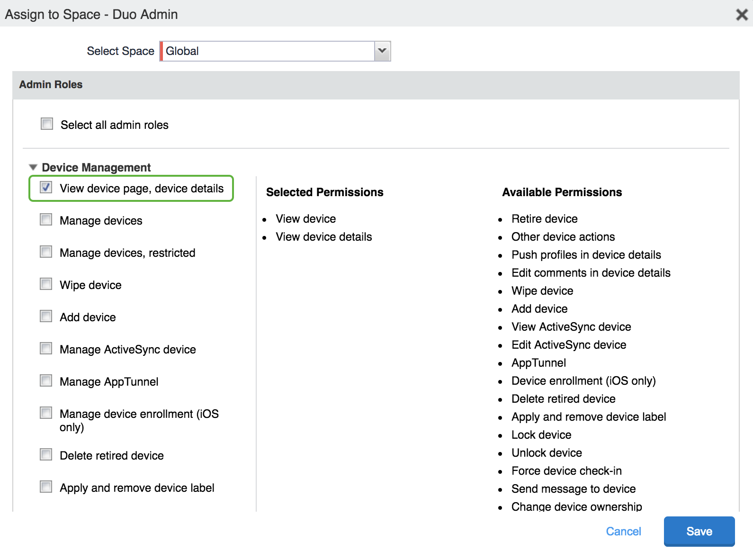Save the admin role assignment

(x=699, y=532)
